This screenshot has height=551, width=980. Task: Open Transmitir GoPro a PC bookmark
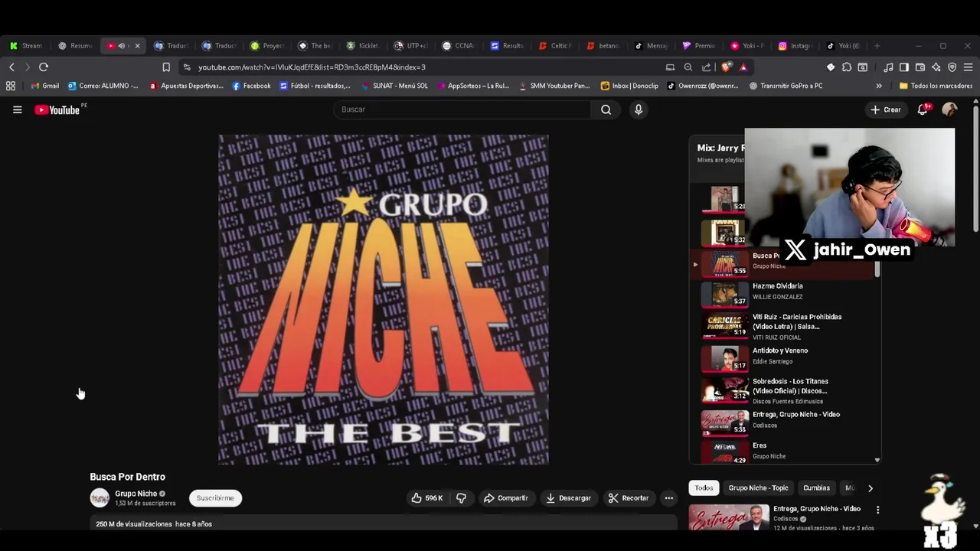(x=786, y=86)
